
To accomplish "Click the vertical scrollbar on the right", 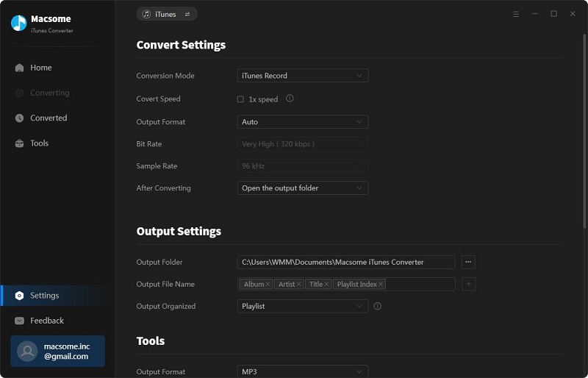I will pyautogui.click(x=584, y=132).
